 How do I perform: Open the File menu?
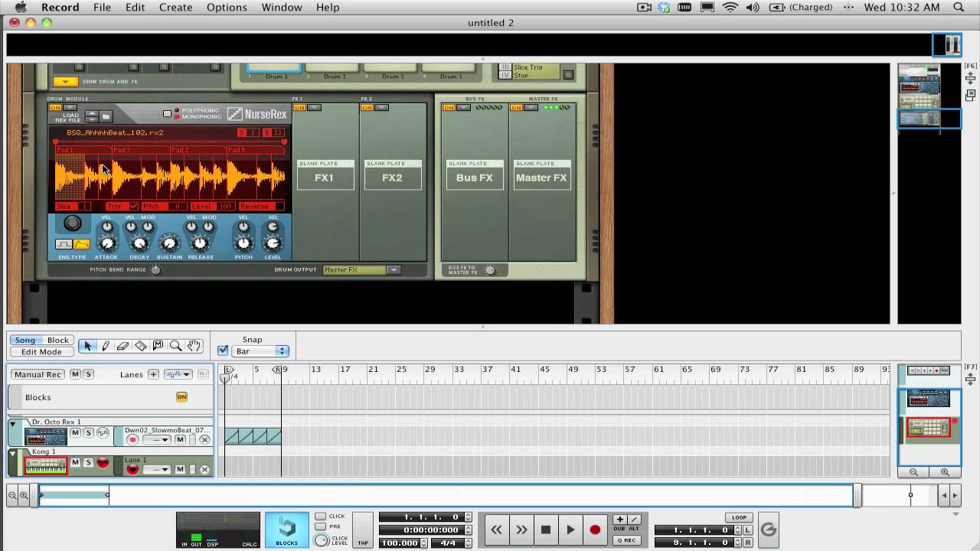[102, 8]
